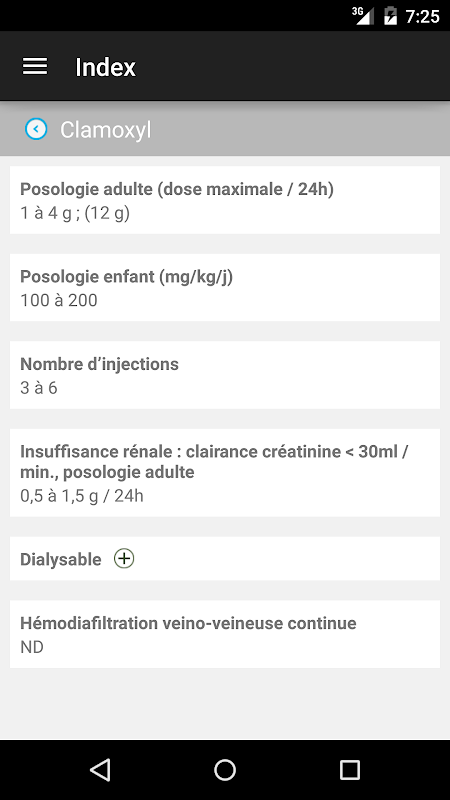Screen dimensions: 450x800
Task: Tap the battery charging status icon
Action: 390,15
